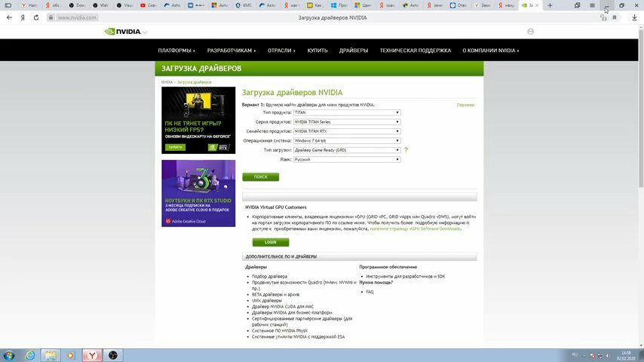Open the FAQ link
This screenshot has width=644, height=362.
click(x=370, y=292)
